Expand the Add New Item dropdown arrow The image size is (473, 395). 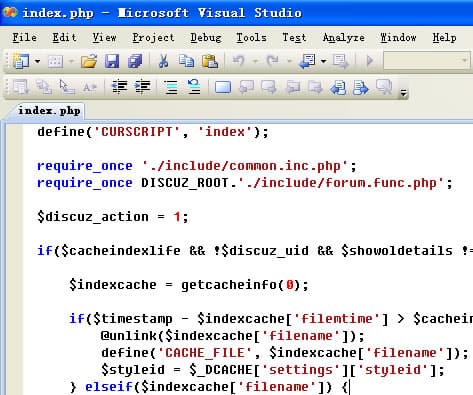click(x=71, y=61)
